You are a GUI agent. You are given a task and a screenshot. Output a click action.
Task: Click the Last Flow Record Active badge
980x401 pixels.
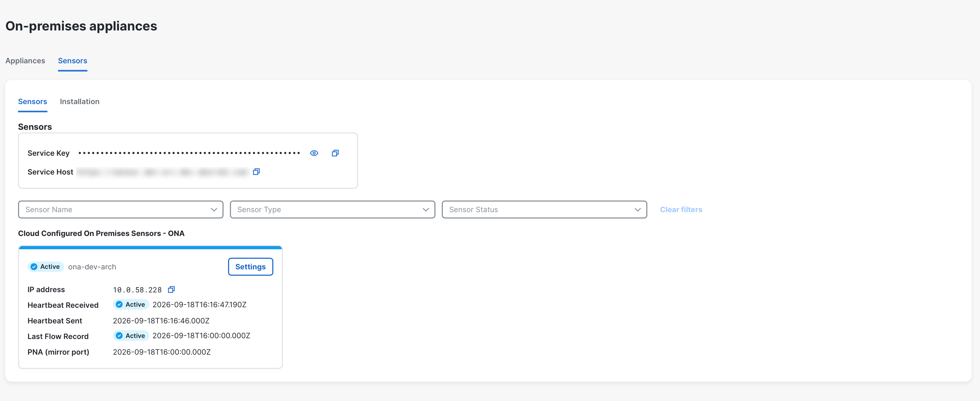coord(131,336)
